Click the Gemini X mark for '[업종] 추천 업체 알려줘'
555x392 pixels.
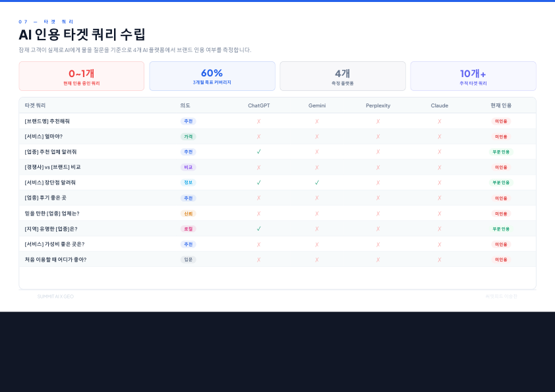coord(317,152)
